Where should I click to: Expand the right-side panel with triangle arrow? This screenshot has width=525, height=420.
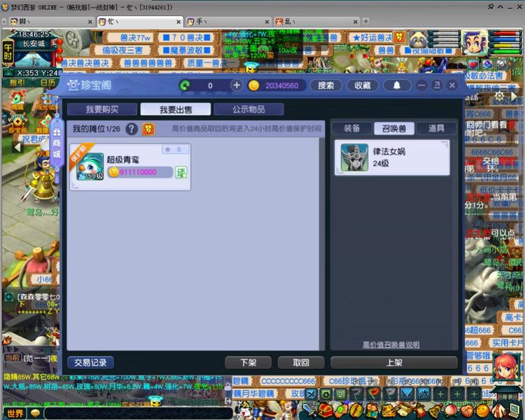[514, 96]
